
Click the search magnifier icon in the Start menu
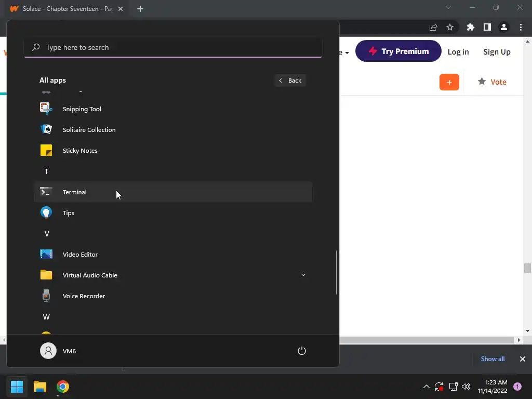(36, 47)
